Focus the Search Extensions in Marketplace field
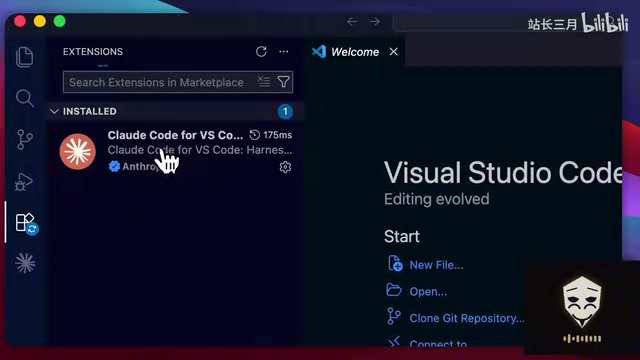The height and width of the screenshot is (360, 640). point(178,82)
